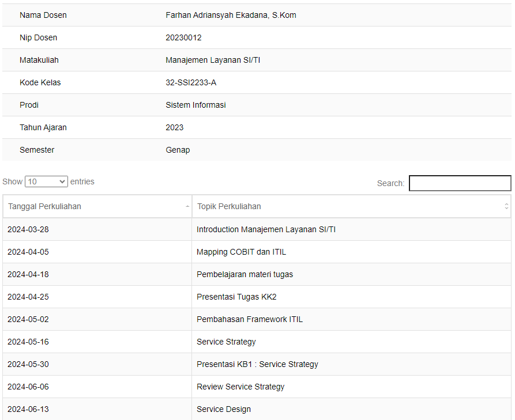
Task: Click sort arrows icon in Topik Perkuliahan header
Action: (506, 206)
